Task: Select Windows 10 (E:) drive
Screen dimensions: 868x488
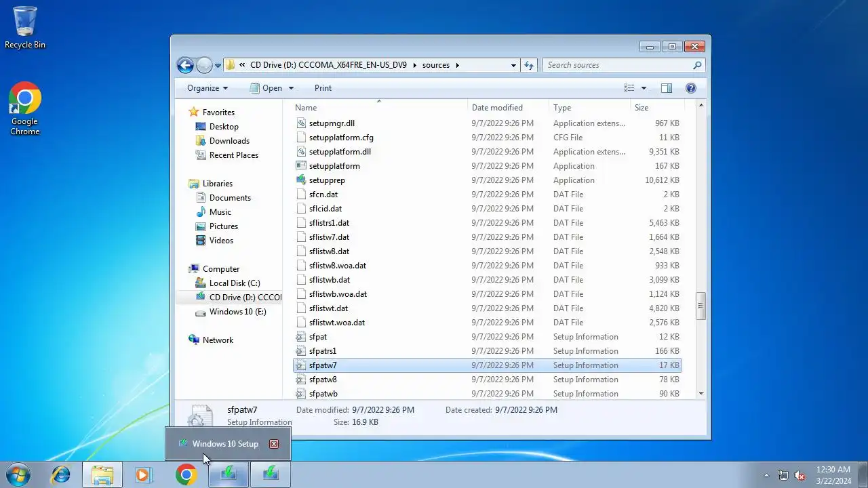Action: 237,312
